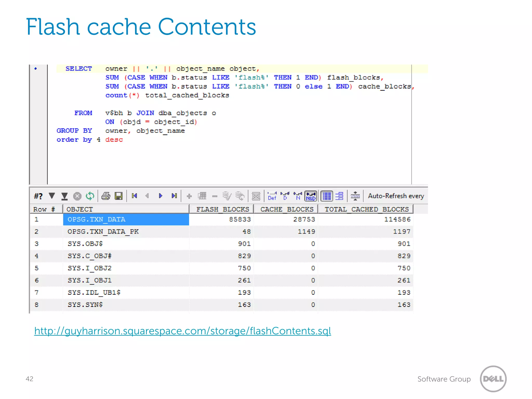Click the grey cancel X circle icon
The image size is (532, 399).
point(77,196)
